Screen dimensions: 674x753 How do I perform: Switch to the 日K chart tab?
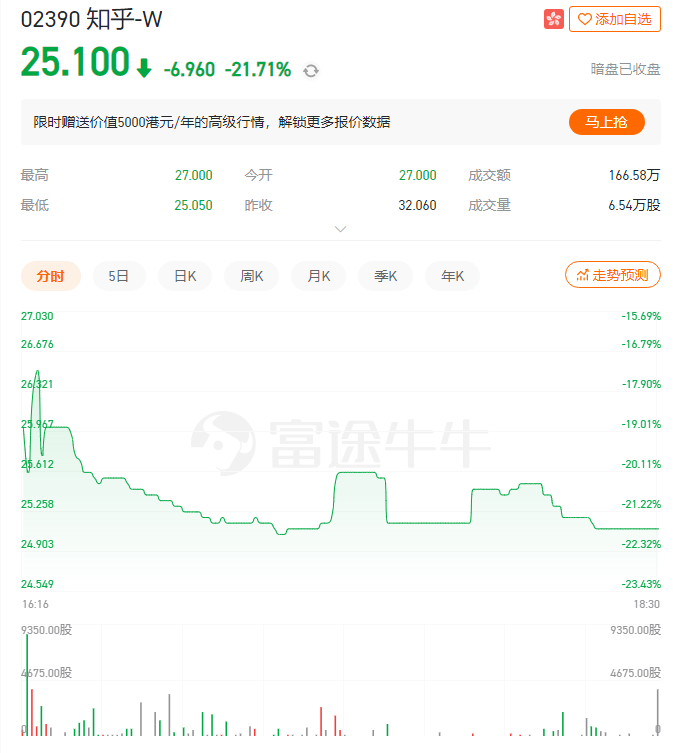click(185, 276)
